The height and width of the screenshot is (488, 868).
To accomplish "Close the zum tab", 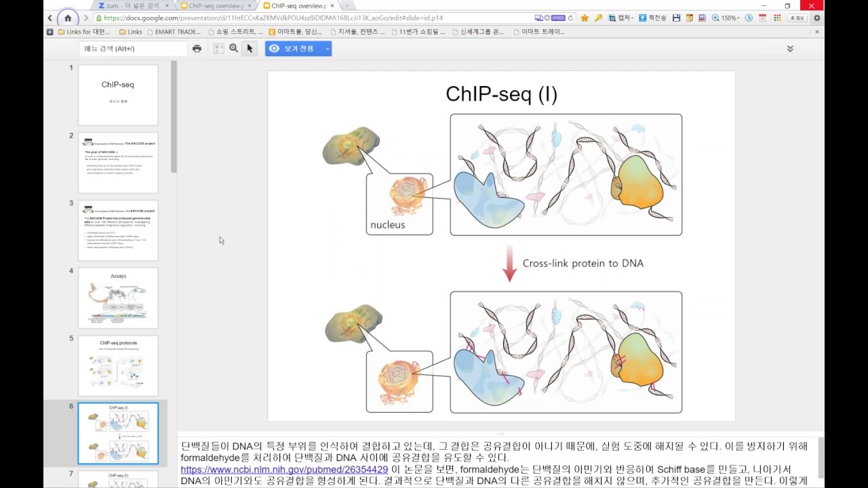I will point(167,5).
